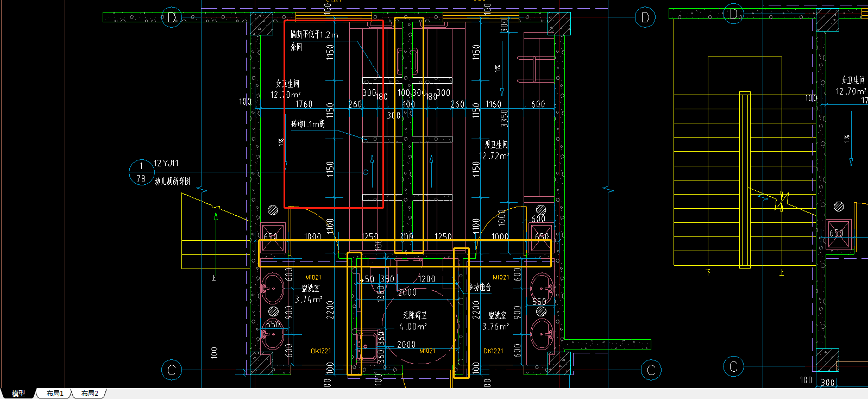Select the 多功能台 label
The width and height of the screenshot is (868, 399).
(480, 287)
